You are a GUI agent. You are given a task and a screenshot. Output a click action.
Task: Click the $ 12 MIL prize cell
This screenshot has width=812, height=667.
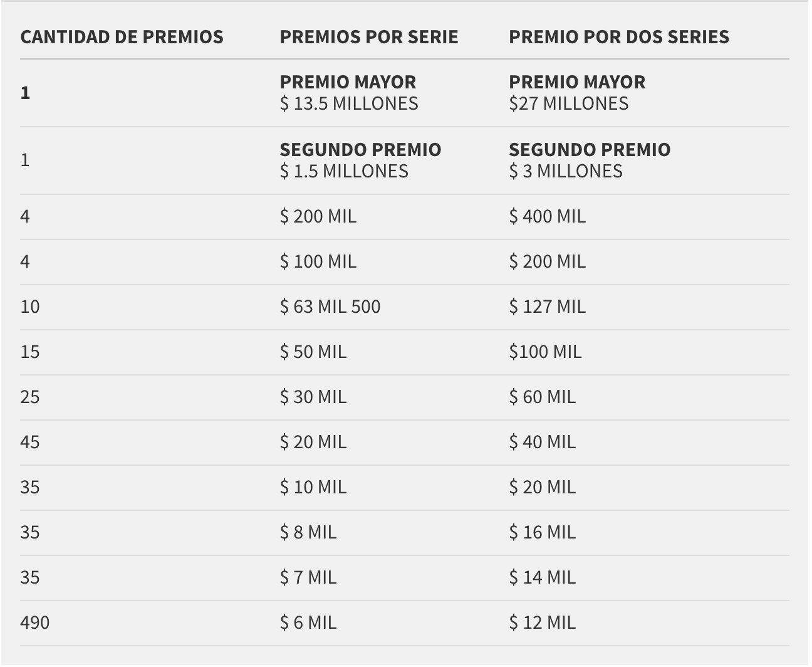coord(542,622)
